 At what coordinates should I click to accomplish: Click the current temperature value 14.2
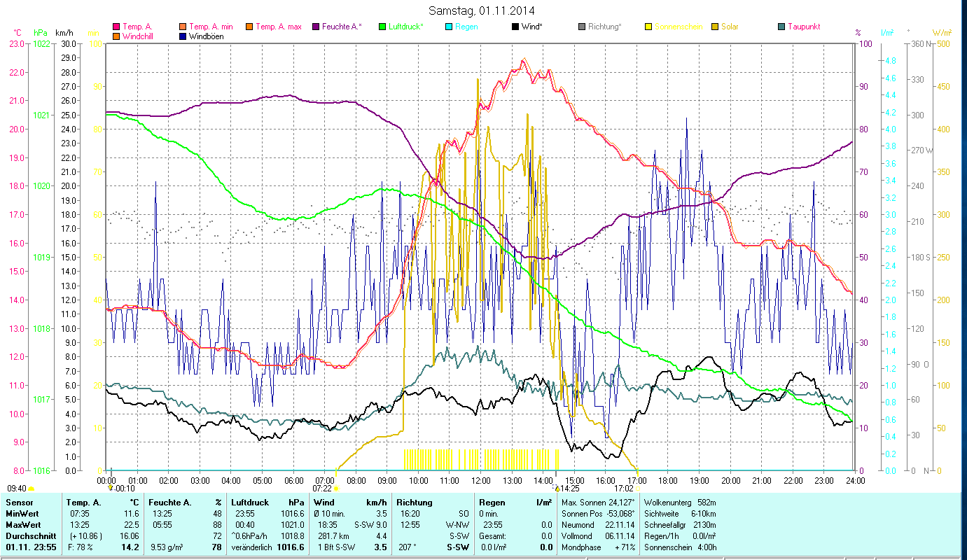pyautogui.click(x=131, y=547)
